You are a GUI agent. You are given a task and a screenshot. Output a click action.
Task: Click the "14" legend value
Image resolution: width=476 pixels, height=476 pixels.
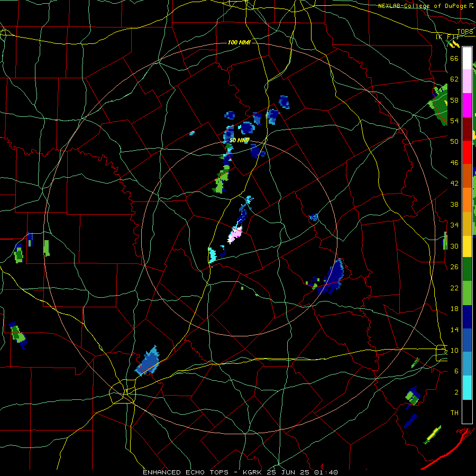[x=454, y=329]
